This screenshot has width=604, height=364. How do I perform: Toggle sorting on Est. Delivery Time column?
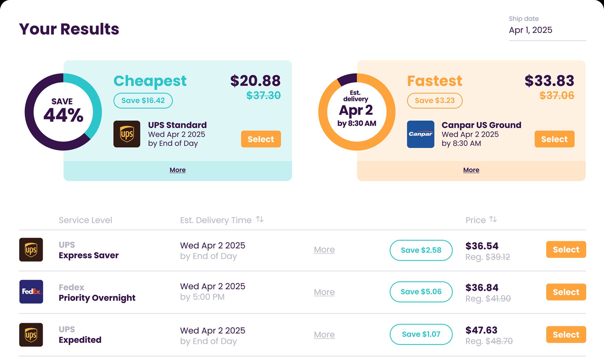[260, 219]
